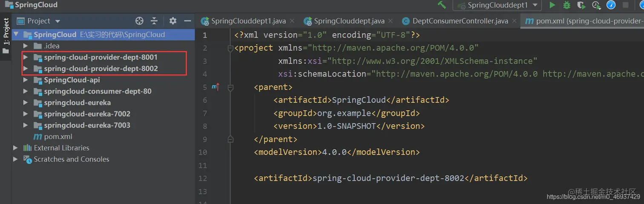Select SpringCloud-api module
Screen dimensions: 644x204
pyautogui.click(x=72, y=80)
